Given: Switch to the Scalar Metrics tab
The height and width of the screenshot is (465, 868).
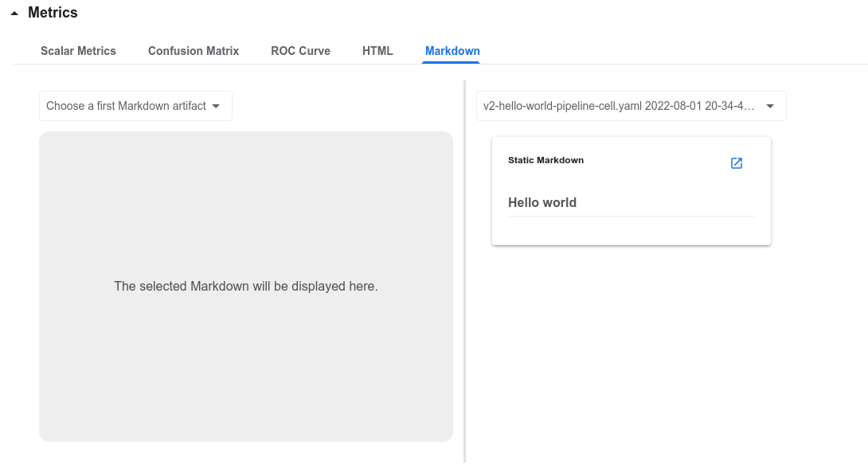Looking at the screenshot, I should pos(78,51).
